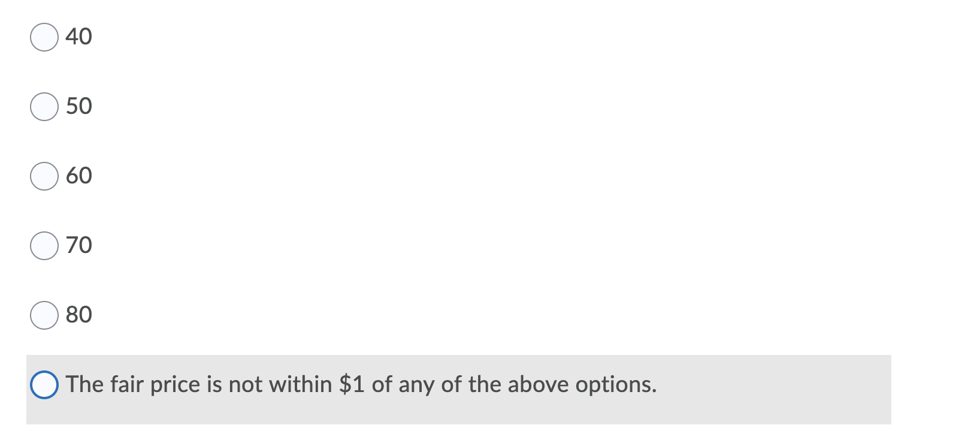The width and height of the screenshot is (980, 446).
Task: Select the radio button for 60
Action: coord(44,176)
